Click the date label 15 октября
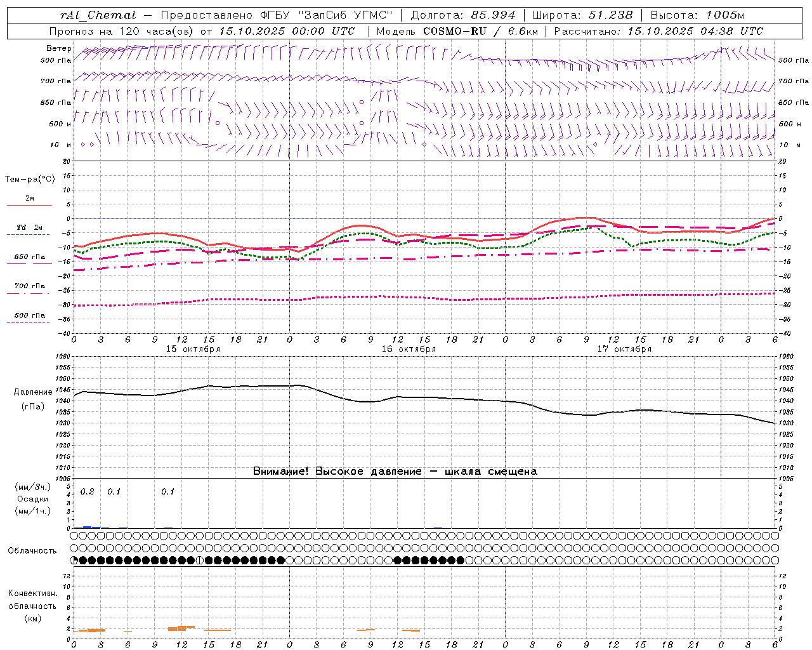This screenshot has height=650, width=812. click(193, 349)
